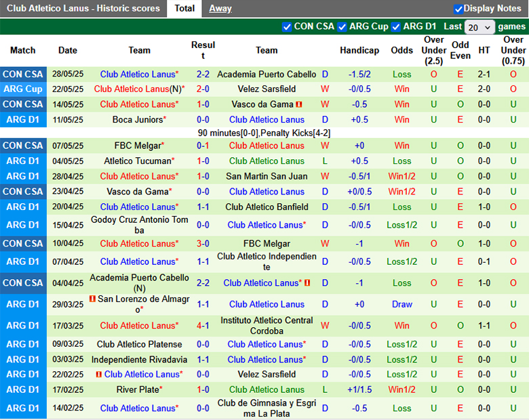Open FBC Melgar team in 07/05/25 row
The width and height of the screenshot is (529, 420).
138,146
